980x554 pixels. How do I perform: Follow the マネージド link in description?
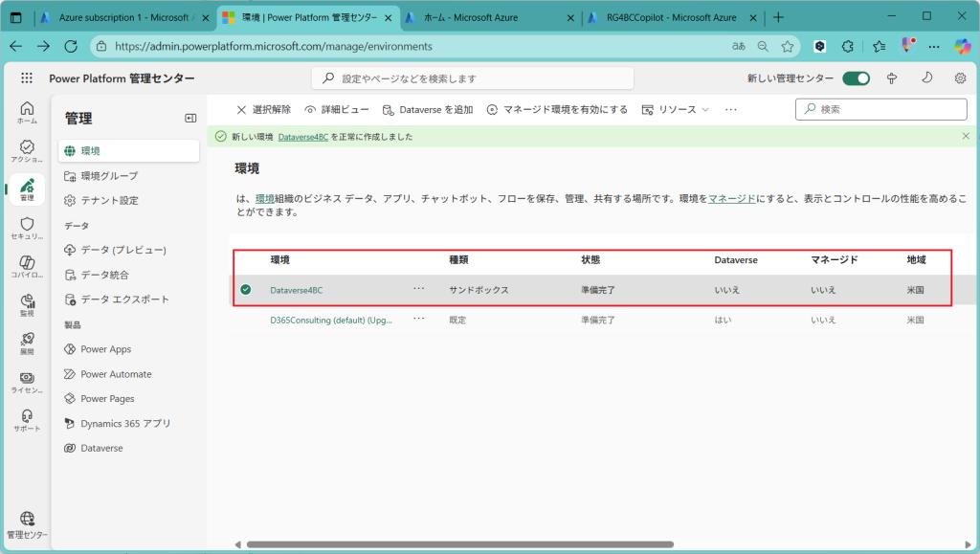[732, 199]
